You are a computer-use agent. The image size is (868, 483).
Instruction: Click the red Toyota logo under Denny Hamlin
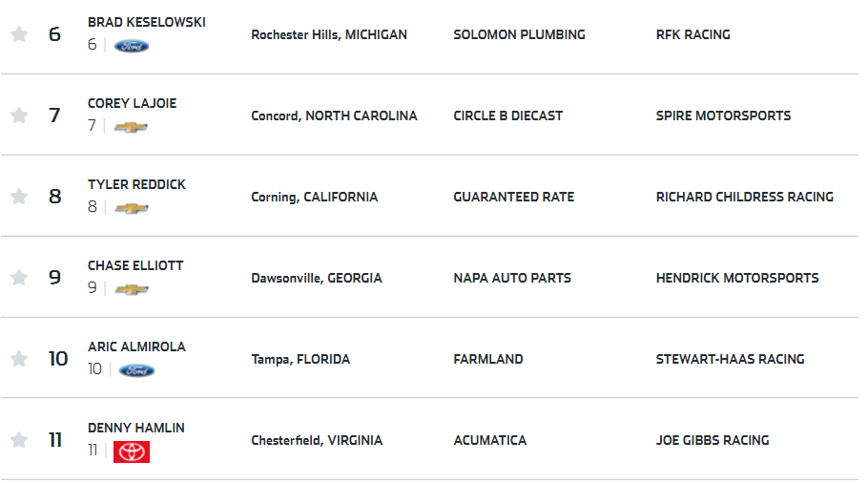coord(132,451)
